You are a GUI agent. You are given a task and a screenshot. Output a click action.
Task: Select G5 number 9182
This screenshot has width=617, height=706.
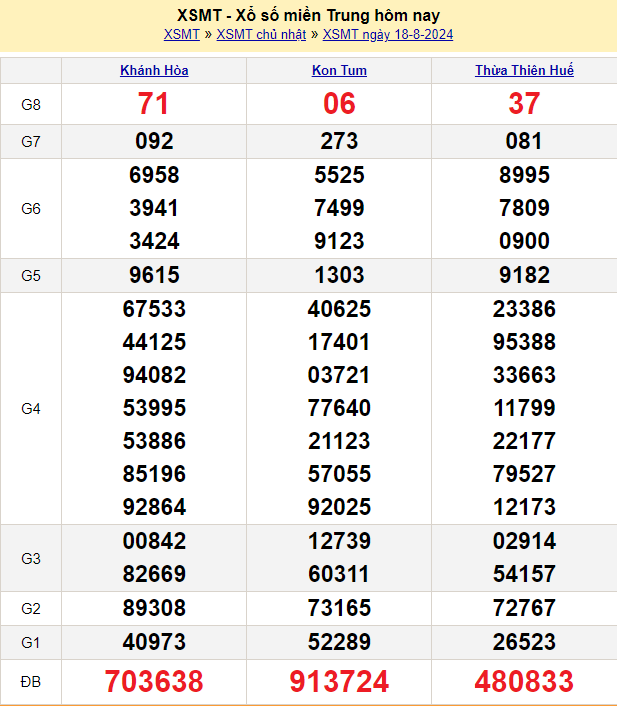point(524,275)
